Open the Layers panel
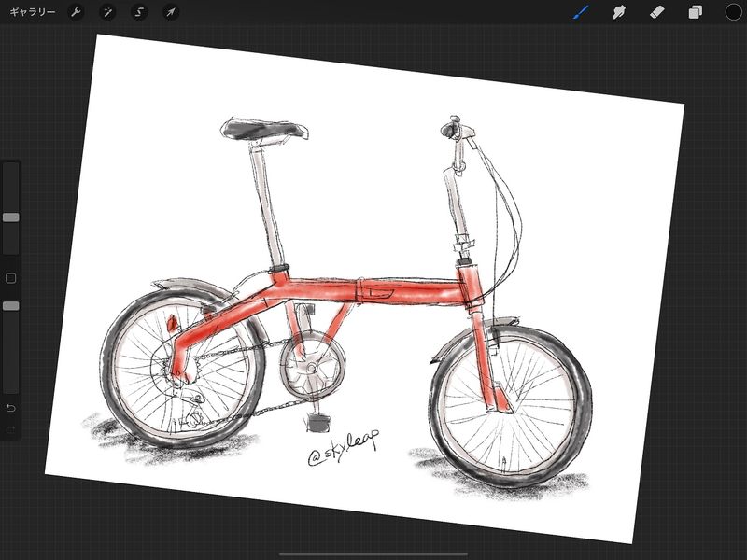The height and width of the screenshot is (560, 747). (x=695, y=13)
